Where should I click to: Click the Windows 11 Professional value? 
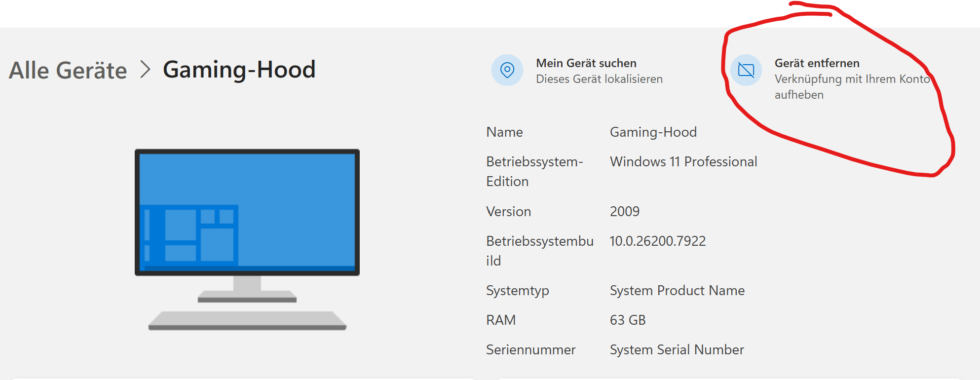coord(683,162)
